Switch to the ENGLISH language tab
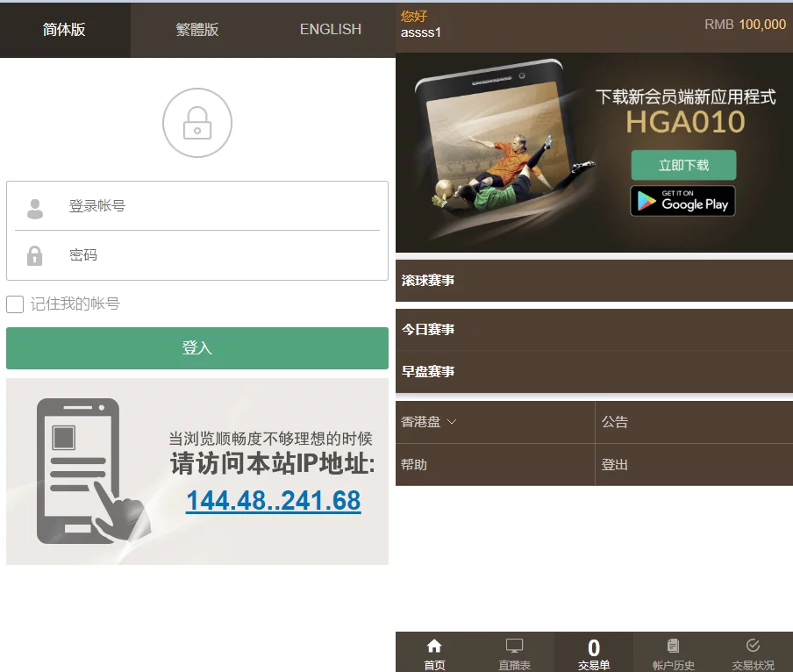This screenshot has height=672, width=793. pos(330,30)
